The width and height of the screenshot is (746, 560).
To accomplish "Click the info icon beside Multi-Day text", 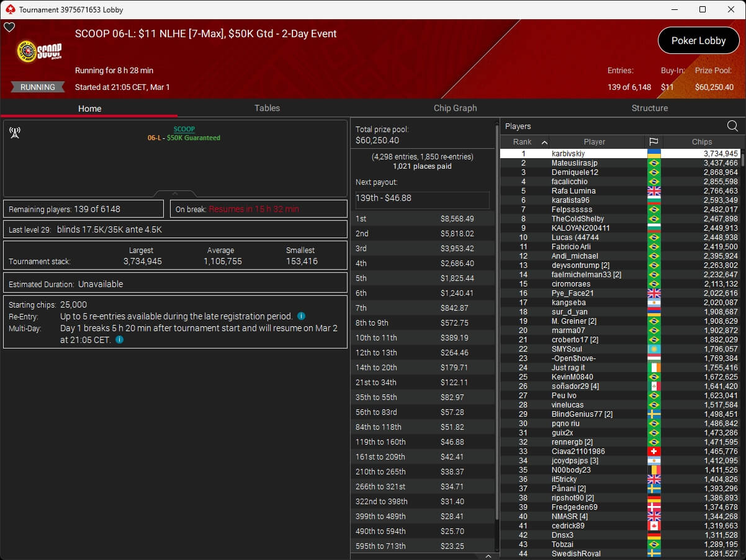I will [x=119, y=340].
